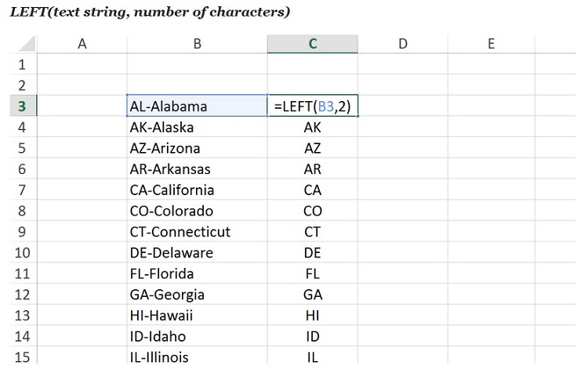Select cell B3 containing AL-Alabama
Viewport: 588px width, 369px height.
click(x=196, y=106)
